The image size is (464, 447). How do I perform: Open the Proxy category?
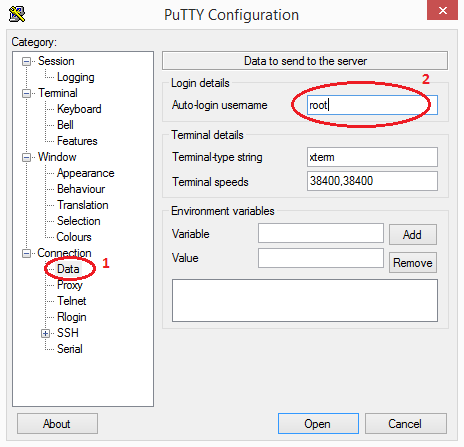pyautogui.click(x=70, y=285)
